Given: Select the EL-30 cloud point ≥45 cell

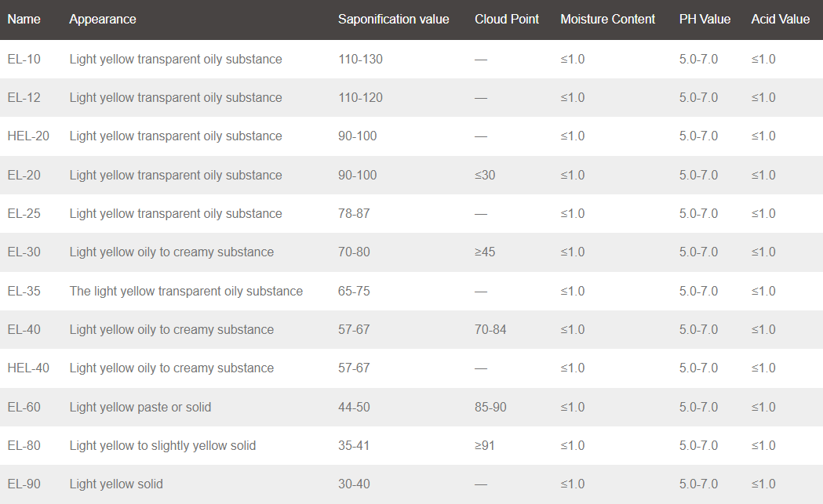Looking at the screenshot, I should [x=485, y=252].
